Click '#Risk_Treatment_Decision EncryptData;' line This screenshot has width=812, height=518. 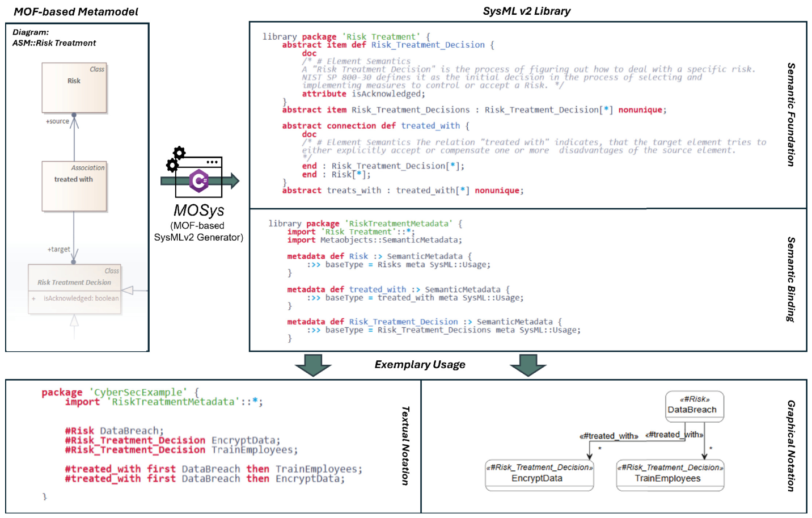tap(172, 441)
